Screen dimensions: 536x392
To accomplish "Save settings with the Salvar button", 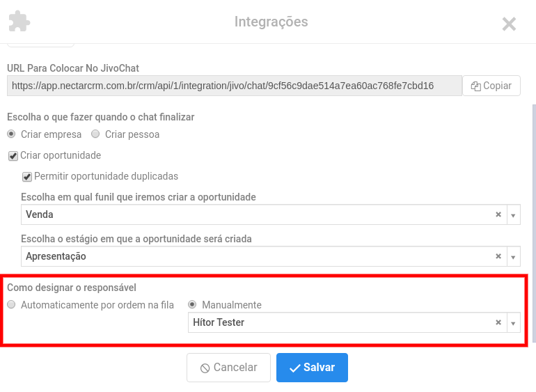I will [x=312, y=368].
